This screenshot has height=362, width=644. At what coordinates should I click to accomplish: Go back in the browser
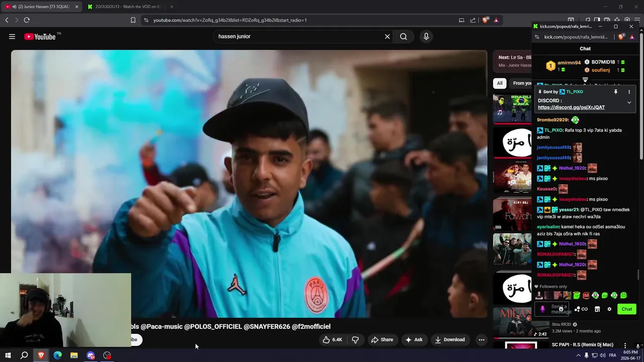pyautogui.click(x=7, y=20)
